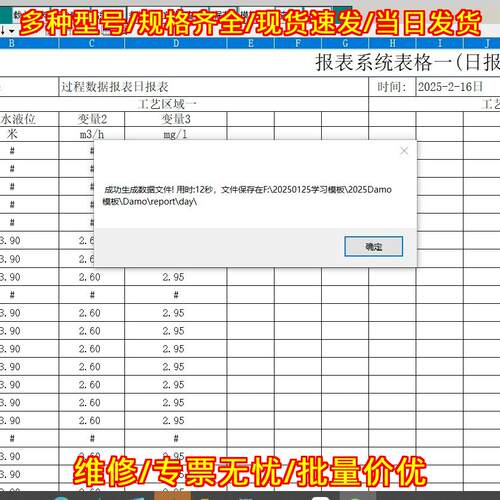
Task: Select column E header
Action: click(251, 43)
